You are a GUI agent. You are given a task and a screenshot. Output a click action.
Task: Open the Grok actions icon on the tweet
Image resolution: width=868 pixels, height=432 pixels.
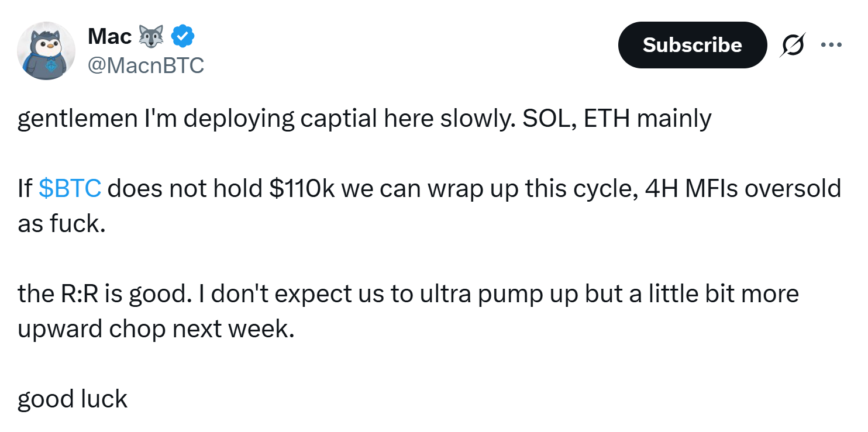(793, 44)
